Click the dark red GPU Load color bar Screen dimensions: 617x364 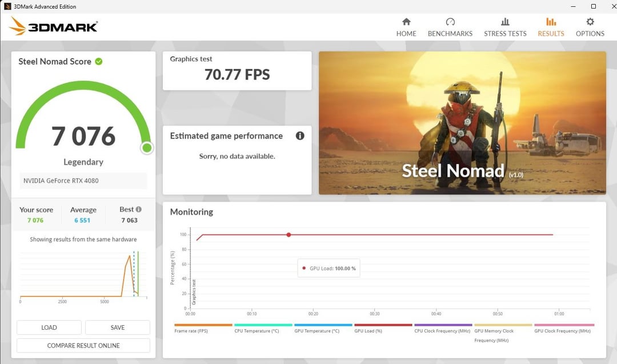click(x=383, y=325)
